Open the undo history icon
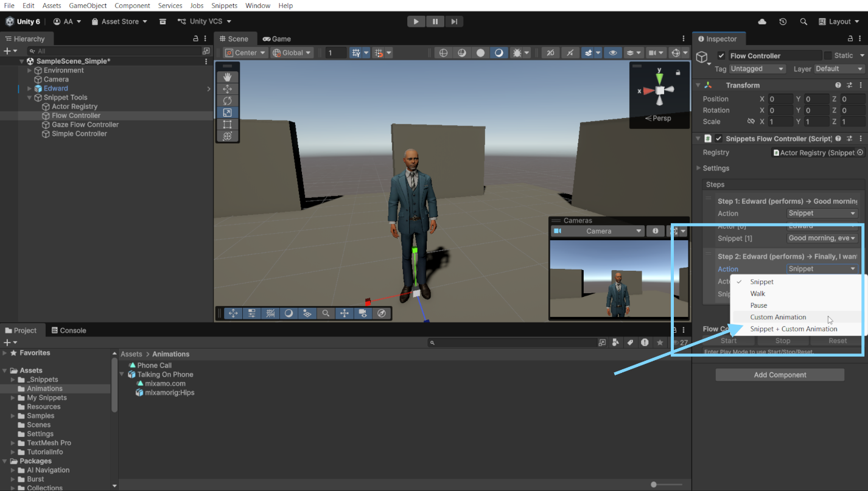The width and height of the screenshot is (868, 491). (783, 21)
